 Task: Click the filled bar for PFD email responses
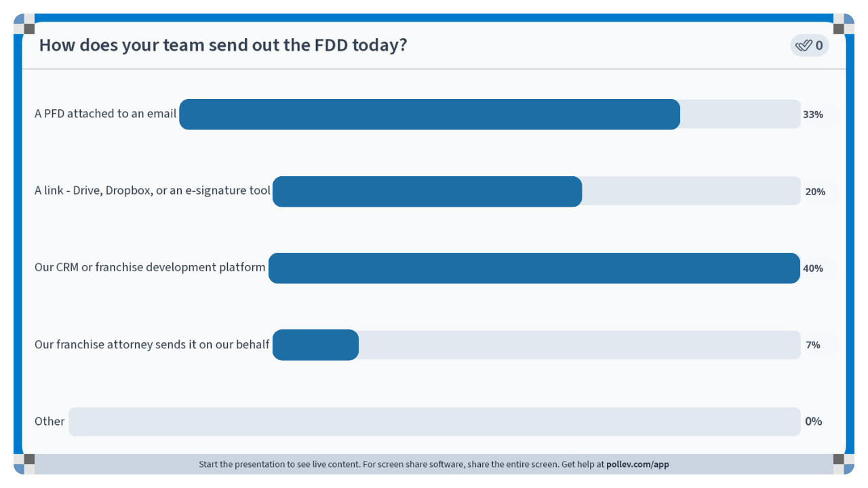pos(429,114)
